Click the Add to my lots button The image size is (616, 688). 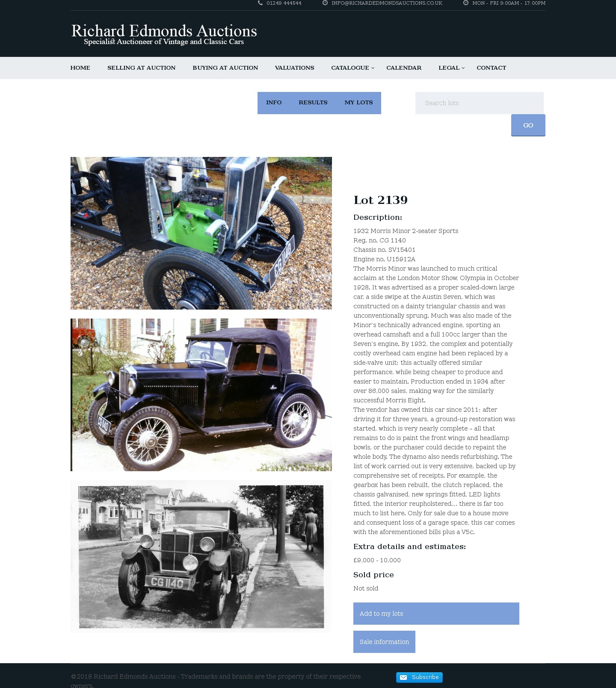click(x=436, y=614)
